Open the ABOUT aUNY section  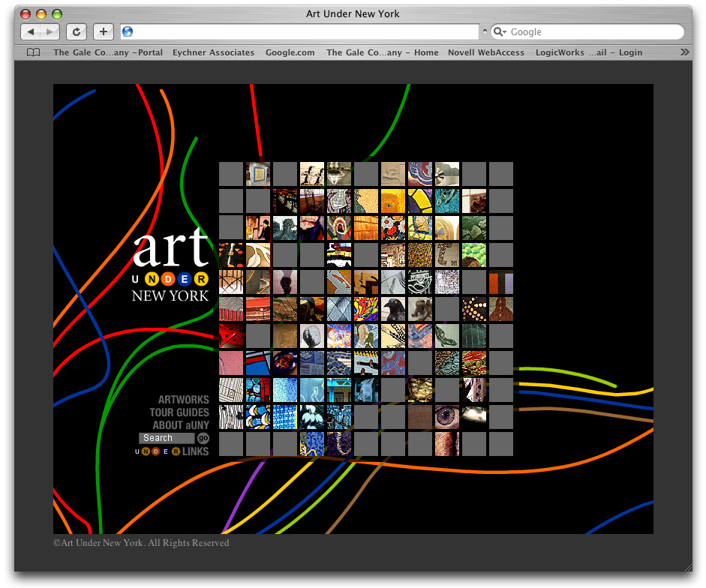181,425
